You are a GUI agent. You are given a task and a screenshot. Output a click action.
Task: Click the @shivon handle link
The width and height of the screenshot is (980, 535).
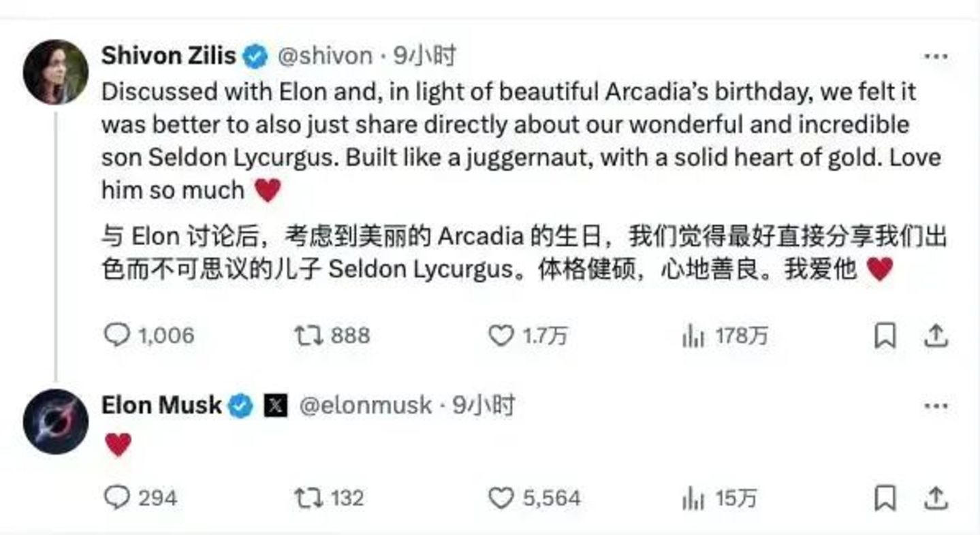tap(325, 56)
